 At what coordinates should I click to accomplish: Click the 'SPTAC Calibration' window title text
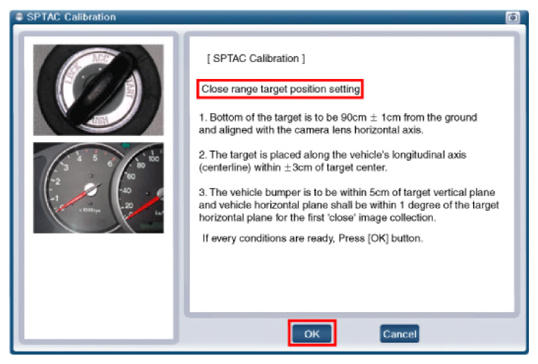tap(71, 17)
